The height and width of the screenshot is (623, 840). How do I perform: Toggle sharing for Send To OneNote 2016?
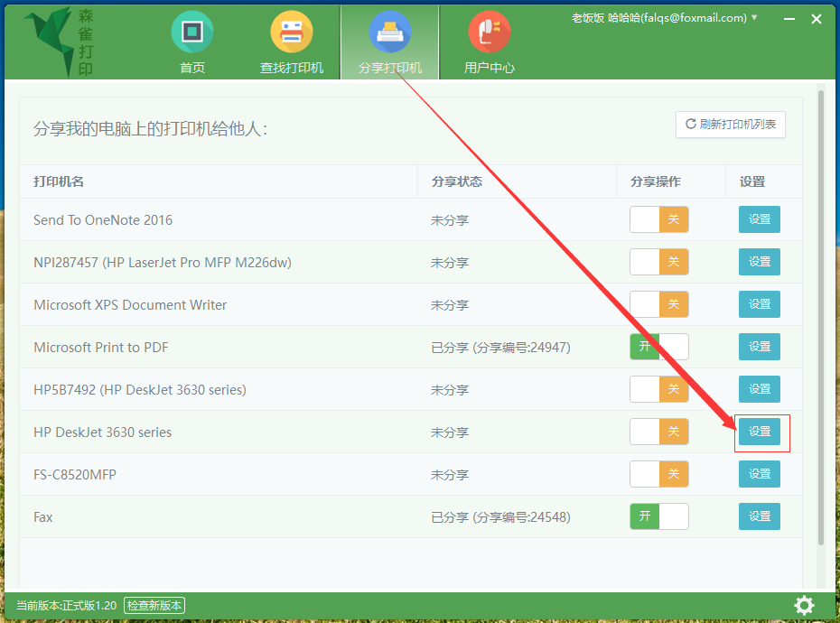[x=659, y=219]
